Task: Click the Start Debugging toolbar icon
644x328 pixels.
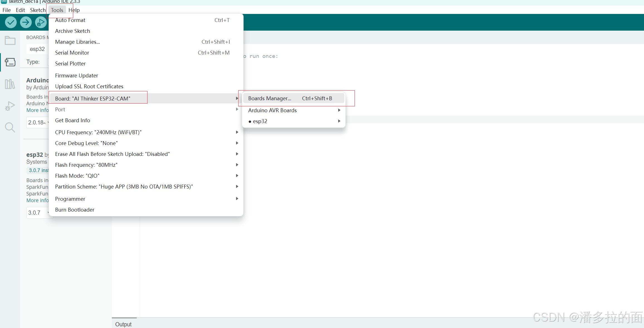Action: [41, 22]
